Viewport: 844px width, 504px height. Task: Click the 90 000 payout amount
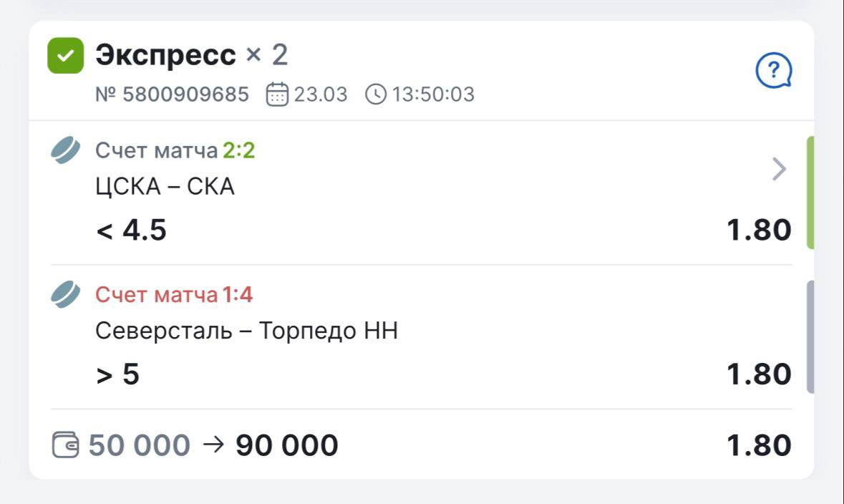[x=286, y=445]
